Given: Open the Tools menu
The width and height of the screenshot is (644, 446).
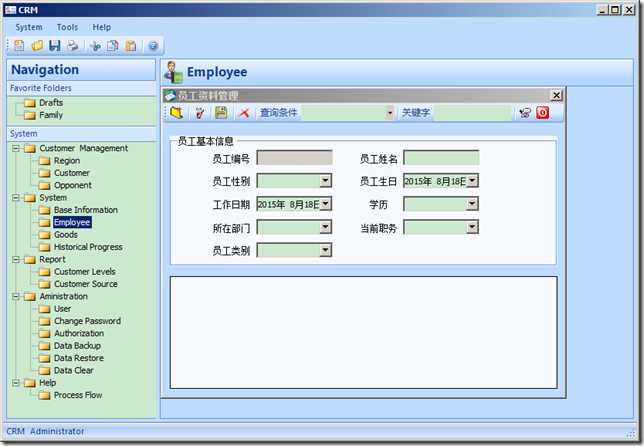Looking at the screenshot, I should click(x=67, y=27).
